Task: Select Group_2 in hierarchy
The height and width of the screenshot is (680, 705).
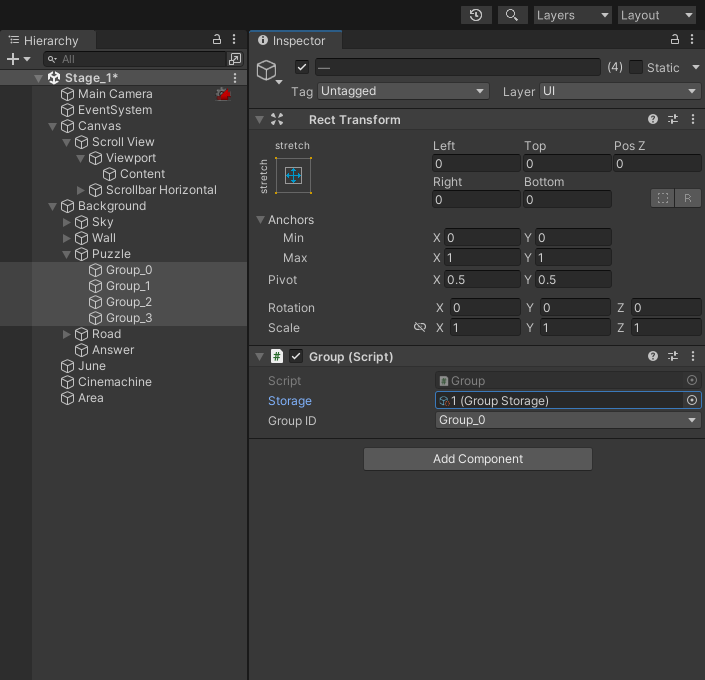Action: pos(129,302)
